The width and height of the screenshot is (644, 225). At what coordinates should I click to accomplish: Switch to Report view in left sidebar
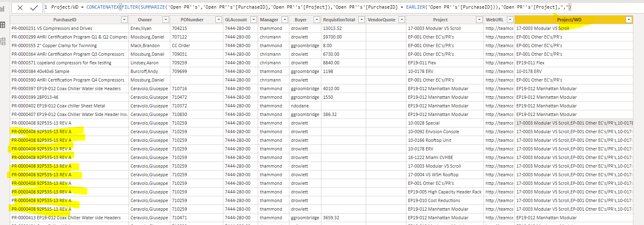click(2, 8)
